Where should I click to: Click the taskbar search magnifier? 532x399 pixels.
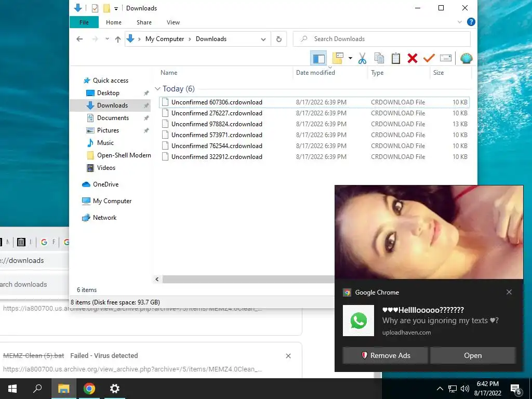[x=37, y=389]
